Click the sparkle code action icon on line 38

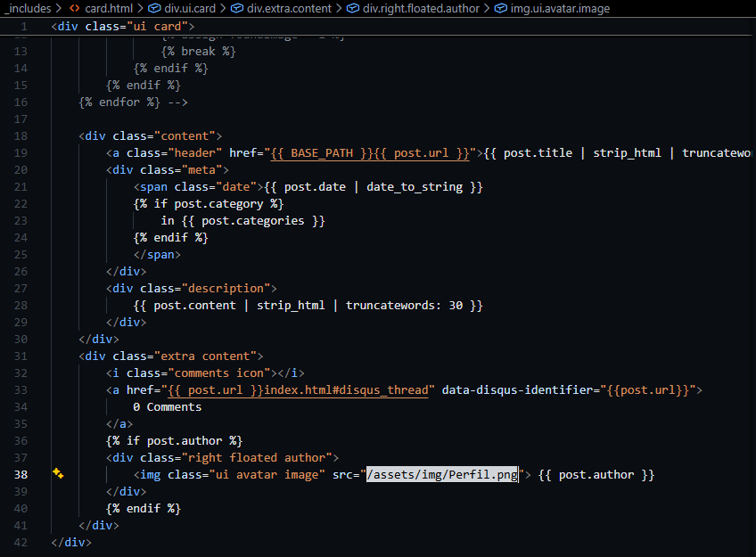(x=58, y=474)
